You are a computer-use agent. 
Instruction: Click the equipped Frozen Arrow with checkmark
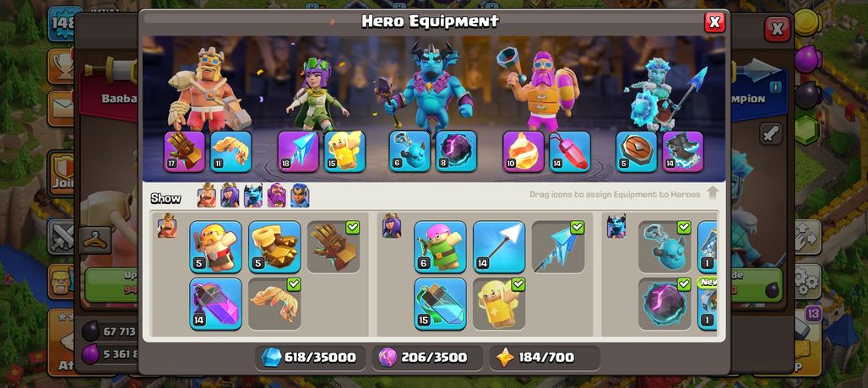point(558,246)
